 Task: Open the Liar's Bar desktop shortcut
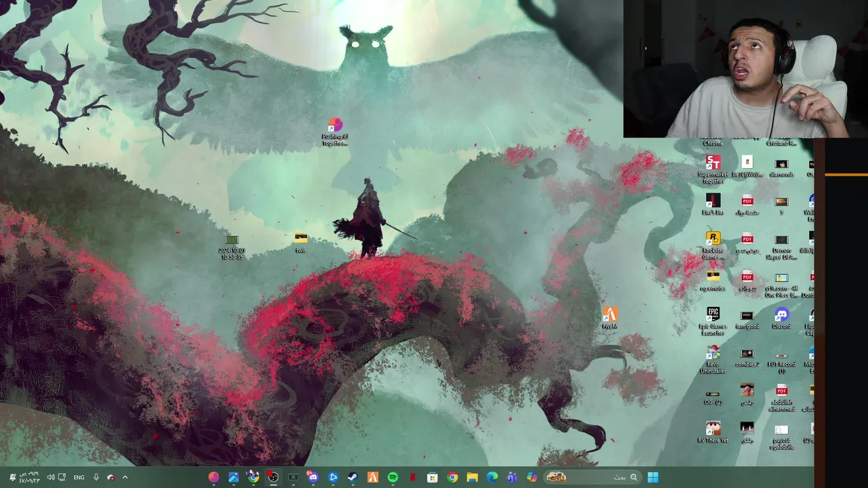pyautogui.click(x=713, y=205)
